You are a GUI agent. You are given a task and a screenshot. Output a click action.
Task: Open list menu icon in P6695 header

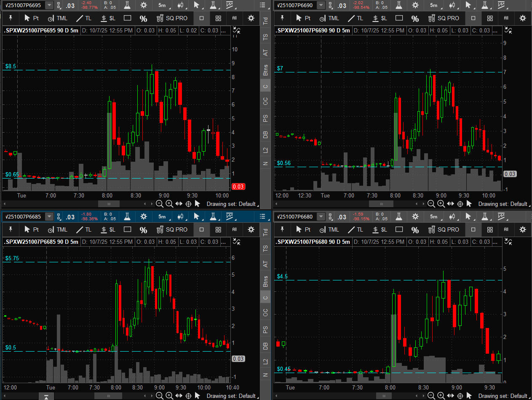tap(263, 5)
